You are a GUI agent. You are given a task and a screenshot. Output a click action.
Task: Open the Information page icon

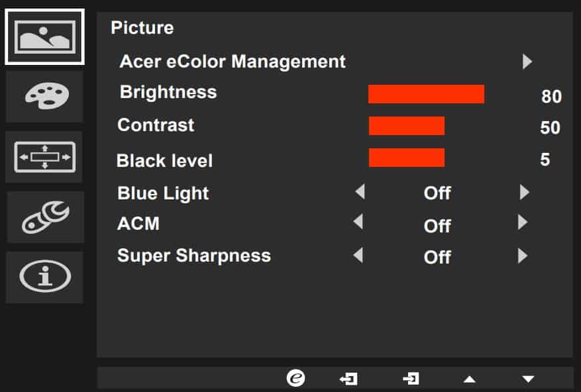tap(44, 277)
